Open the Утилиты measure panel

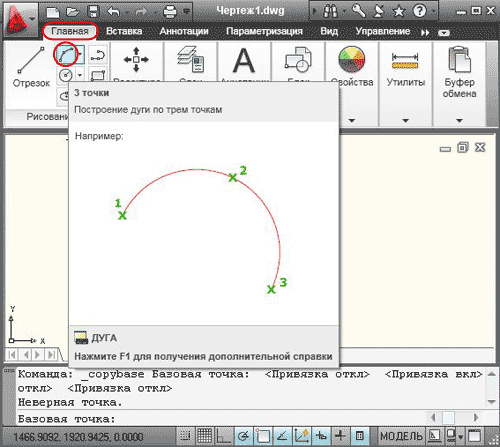[405, 67]
